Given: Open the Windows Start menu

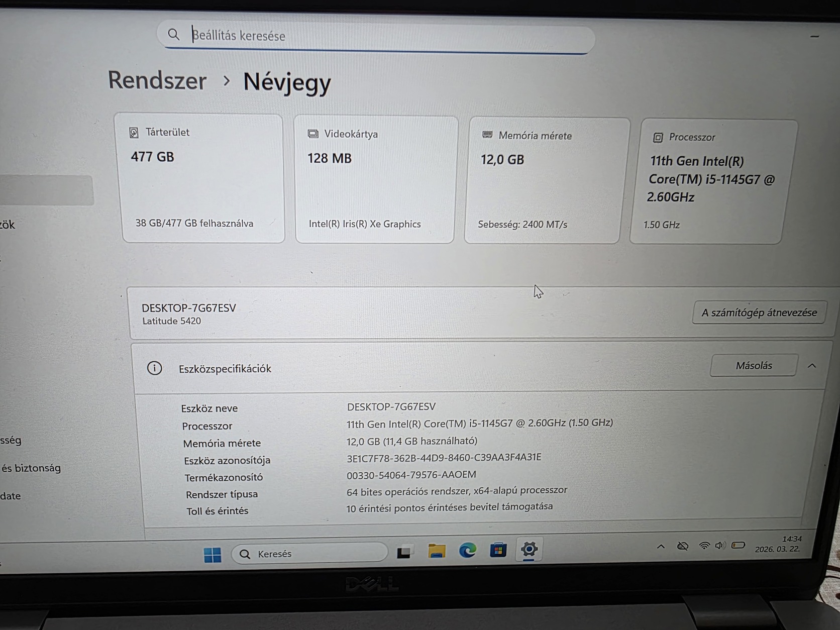Looking at the screenshot, I should pyautogui.click(x=213, y=555).
